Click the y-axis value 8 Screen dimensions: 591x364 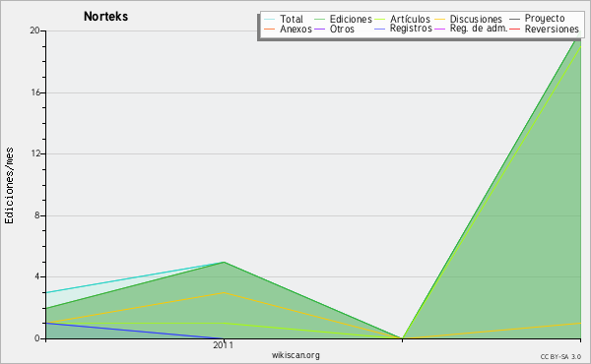(x=37, y=215)
